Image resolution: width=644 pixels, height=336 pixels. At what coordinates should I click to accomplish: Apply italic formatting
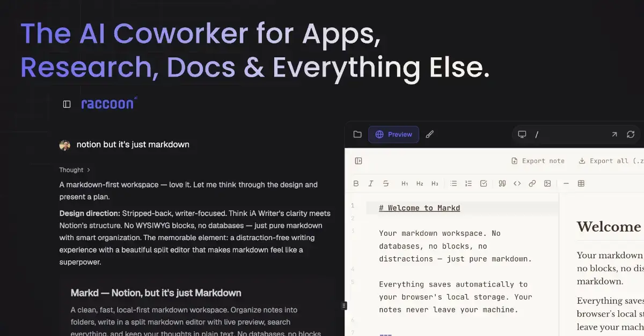tap(371, 183)
